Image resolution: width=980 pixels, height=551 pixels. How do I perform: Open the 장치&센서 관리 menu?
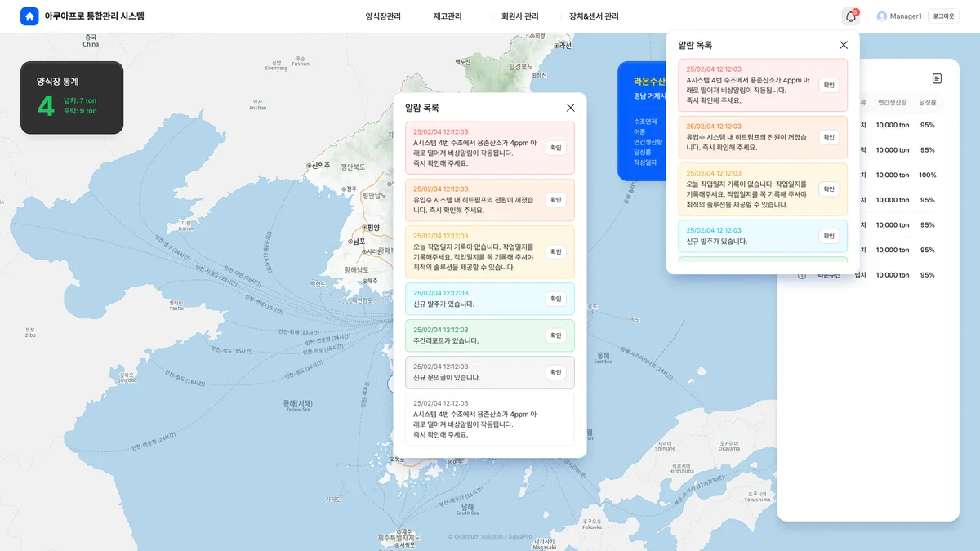coord(594,16)
